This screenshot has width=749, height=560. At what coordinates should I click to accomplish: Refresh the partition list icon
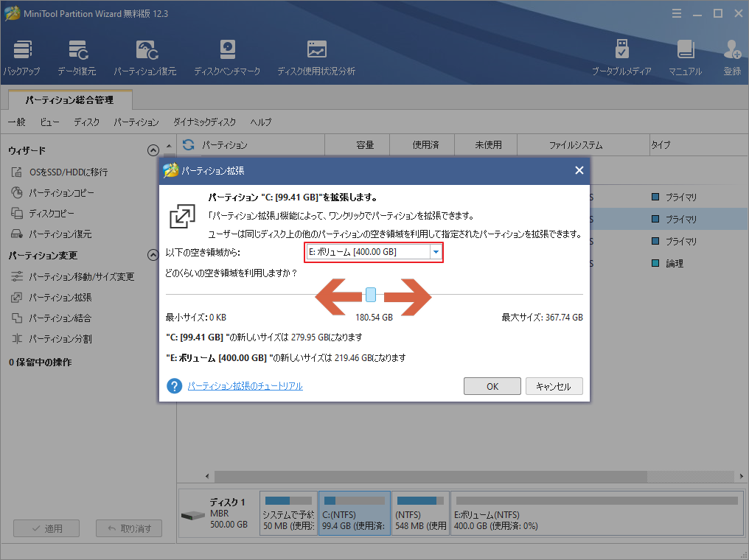click(188, 144)
